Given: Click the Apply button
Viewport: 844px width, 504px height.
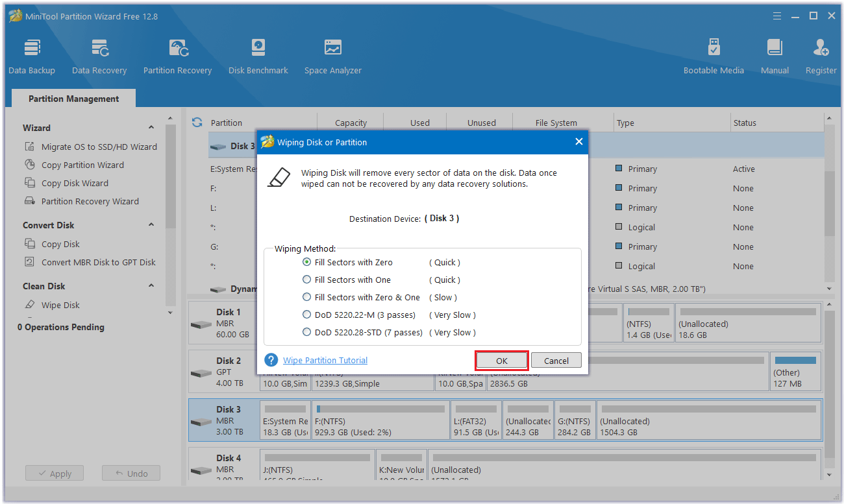Looking at the screenshot, I should click(x=54, y=474).
